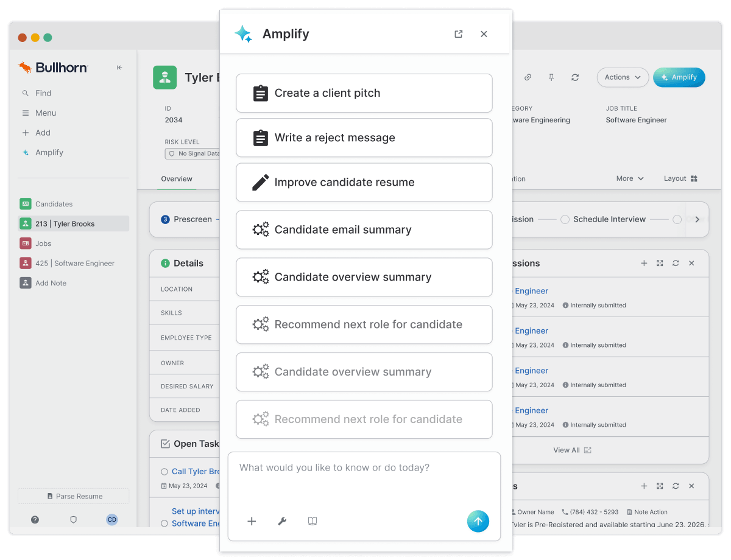Click the shield icon at sidebar bottom
Image resolution: width=731 pixels, height=560 pixels.
coord(73,520)
